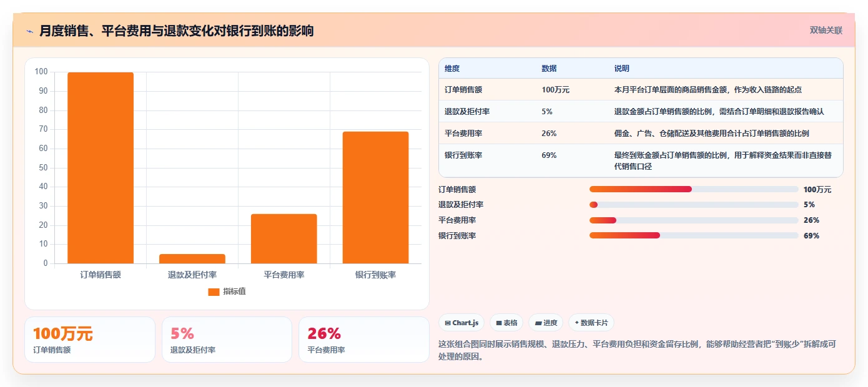Click the description starting 本月平台订单层面
The width and height of the screenshot is (868, 387).
(708, 90)
